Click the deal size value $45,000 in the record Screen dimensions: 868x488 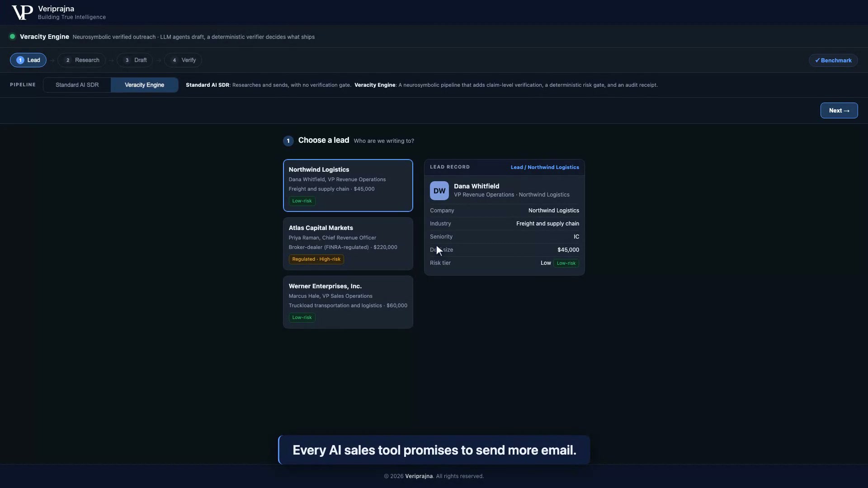tap(568, 250)
